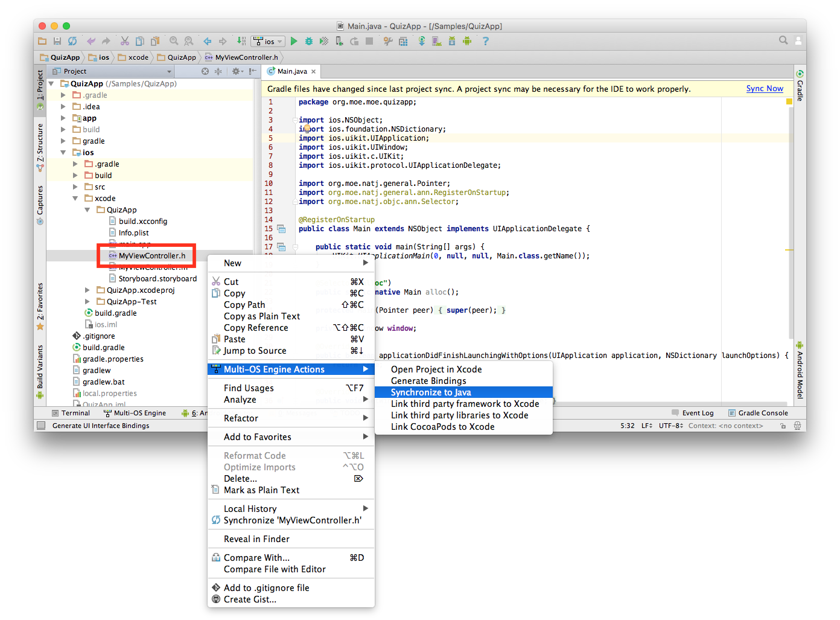Image resolution: width=840 pixels, height=620 pixels.
Task: Click the Cut scissors toolbar icon
Action: [x=125, y=41]
